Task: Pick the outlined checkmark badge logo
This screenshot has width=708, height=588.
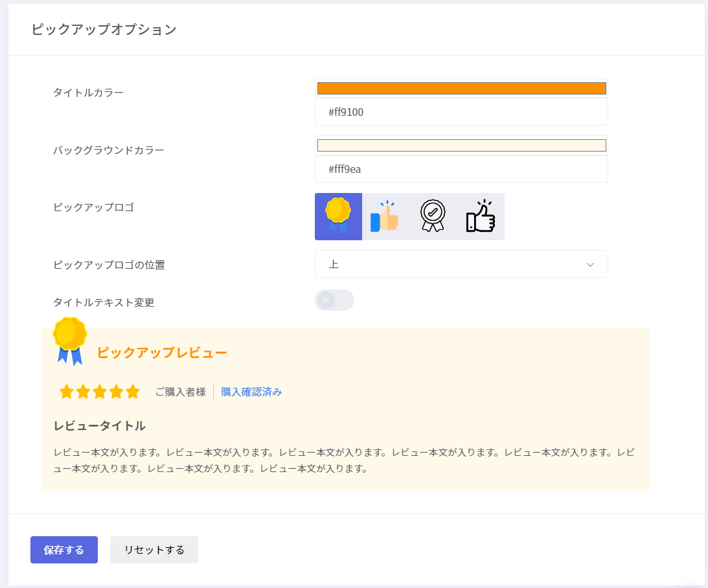Action: (x=433, y=216)
